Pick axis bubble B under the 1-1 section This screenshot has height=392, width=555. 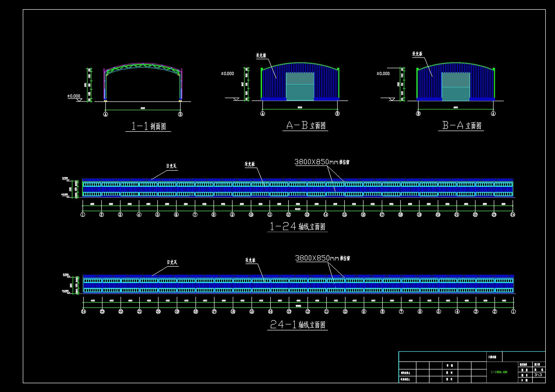click(180, 114)
